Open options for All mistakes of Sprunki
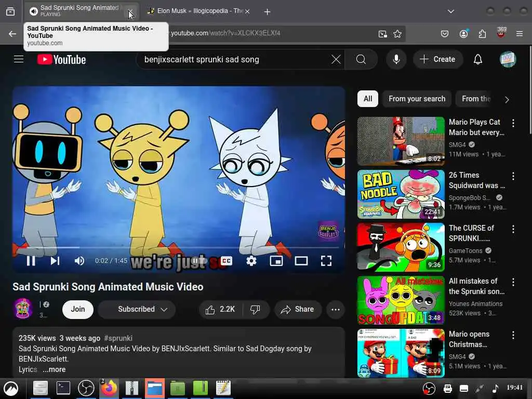The width and height of the screenshot is (532, 399). [x=513, y=282]
